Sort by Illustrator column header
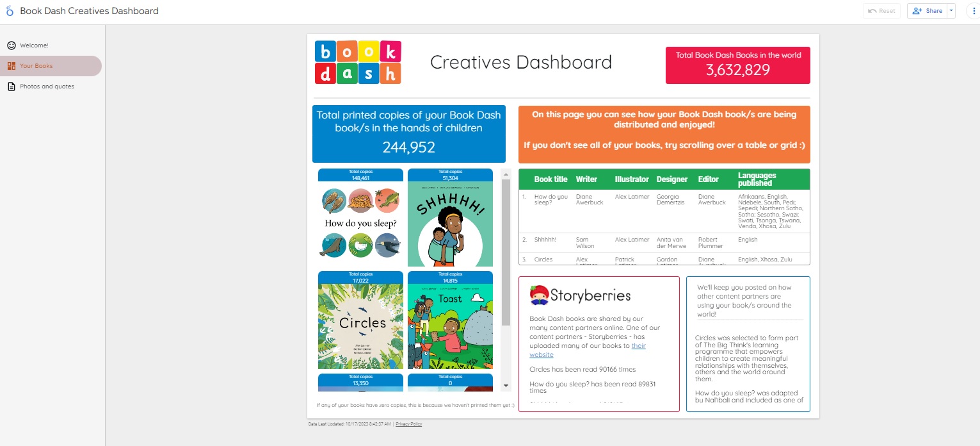This screenshot has width=980, height=446. pyautogui.click(x=632, y=179)
